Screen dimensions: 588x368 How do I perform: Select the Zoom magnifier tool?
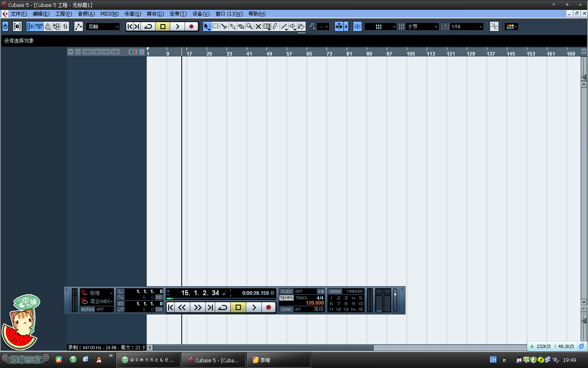[x=249, y=27]
